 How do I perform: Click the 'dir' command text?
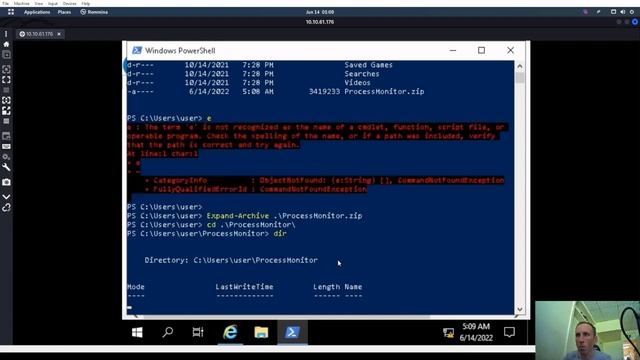coord(280,233)
